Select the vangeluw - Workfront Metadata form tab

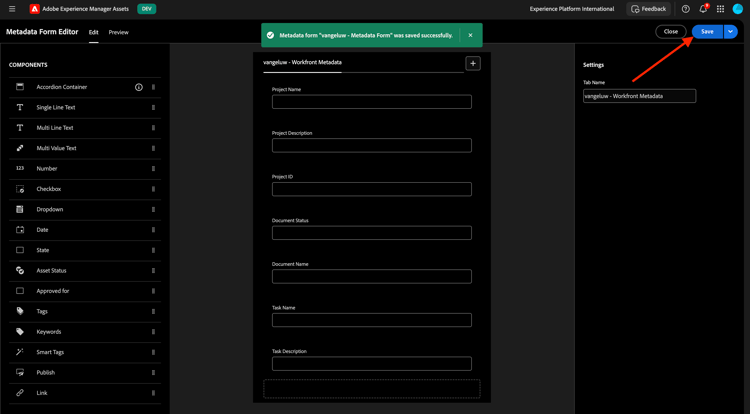302,62
